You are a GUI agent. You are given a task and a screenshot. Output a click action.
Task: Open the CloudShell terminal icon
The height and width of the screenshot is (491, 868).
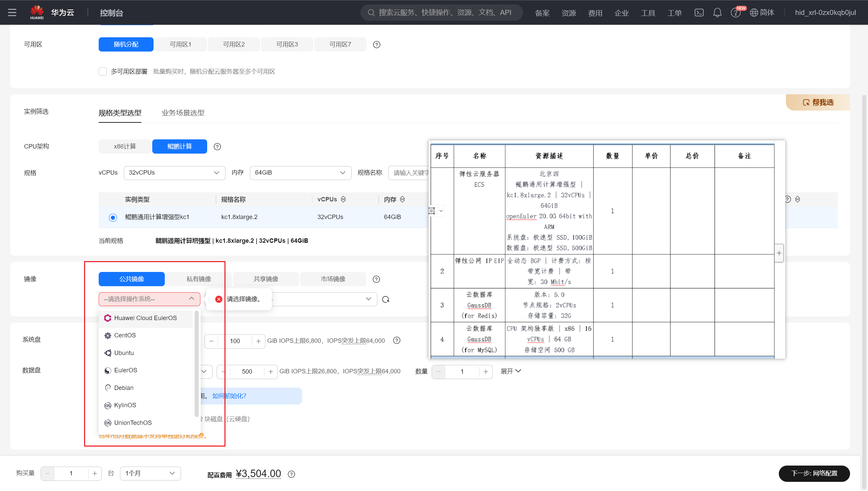(699, 13)
